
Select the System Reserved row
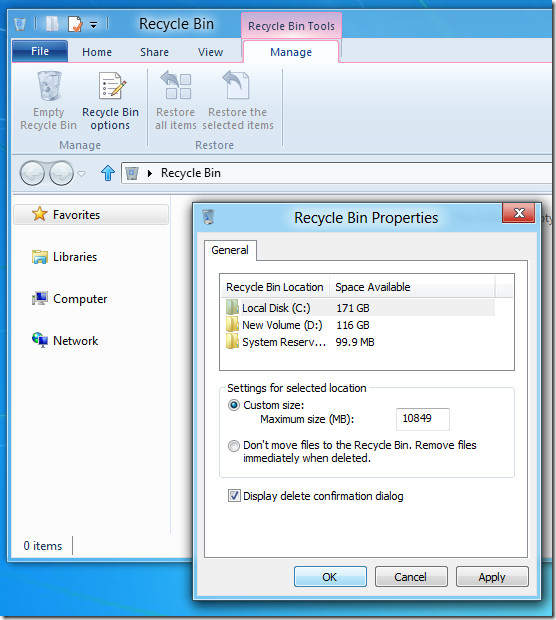coord(358,342)
